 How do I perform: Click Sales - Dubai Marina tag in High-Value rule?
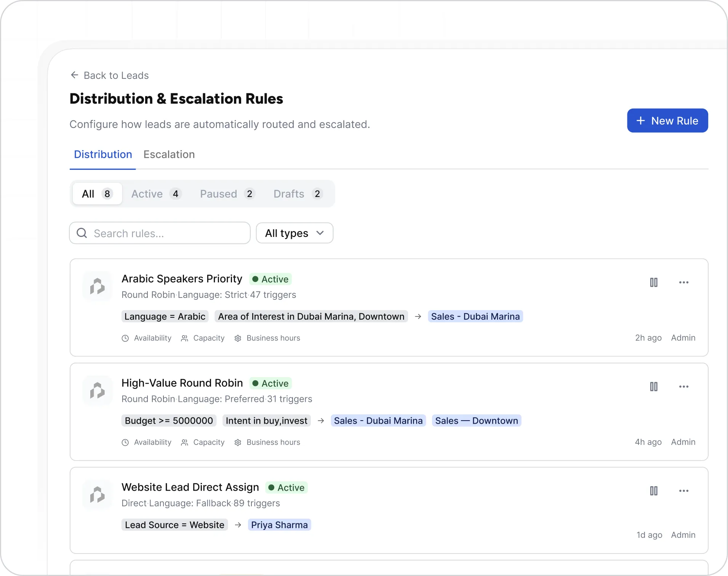point(378,421)
